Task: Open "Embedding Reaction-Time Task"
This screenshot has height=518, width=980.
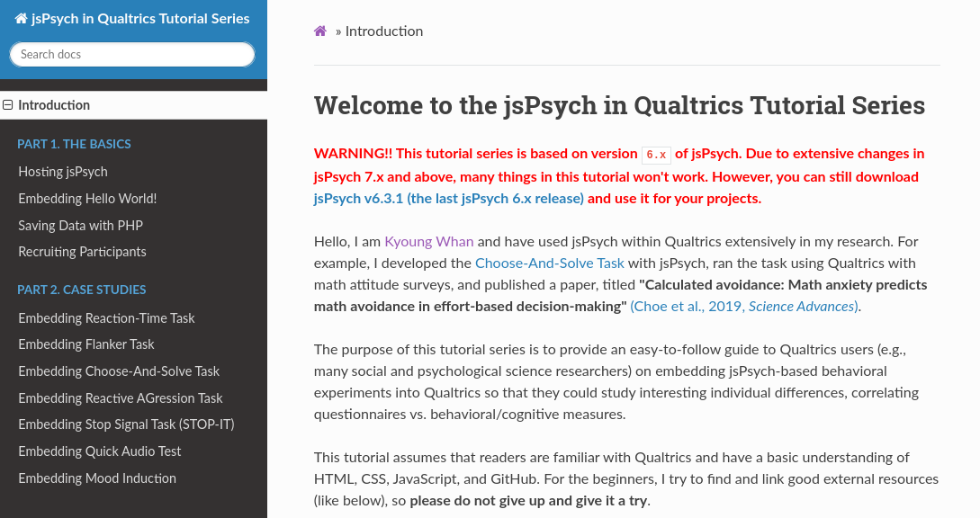Action: [x=106, y=318]
